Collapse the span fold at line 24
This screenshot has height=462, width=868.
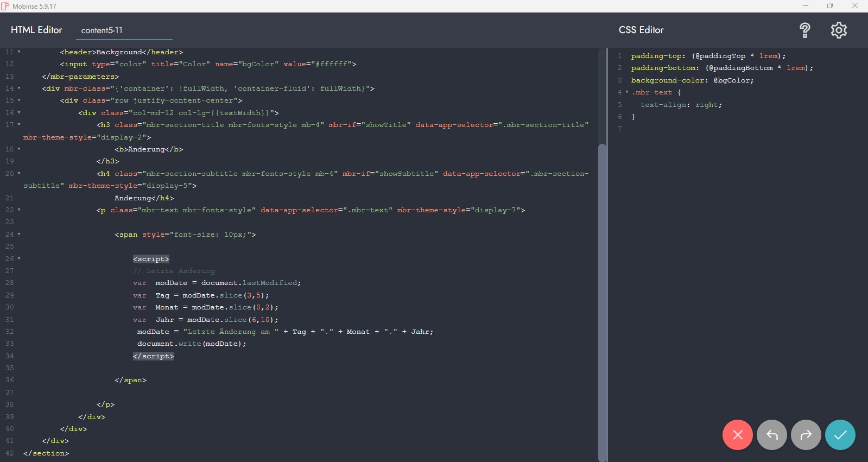(x=19, y=235)
